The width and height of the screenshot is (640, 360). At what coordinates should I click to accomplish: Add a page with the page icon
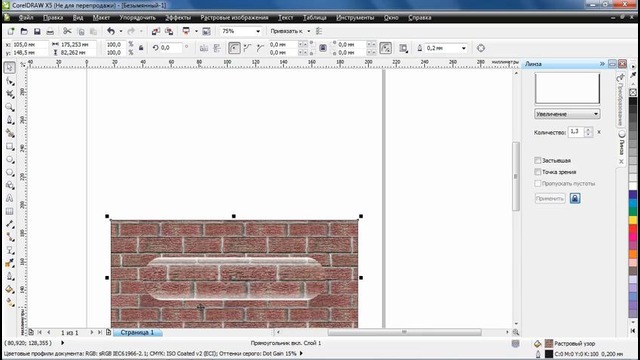(108, 332)
